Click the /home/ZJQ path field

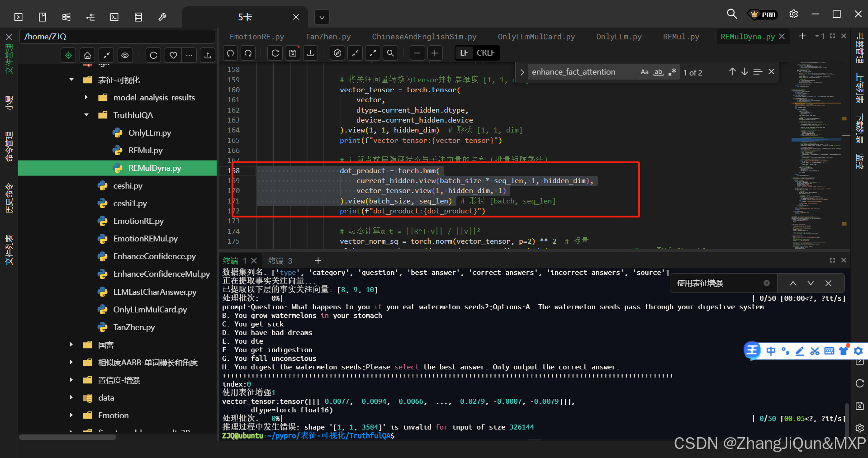[x=118, y=37]
